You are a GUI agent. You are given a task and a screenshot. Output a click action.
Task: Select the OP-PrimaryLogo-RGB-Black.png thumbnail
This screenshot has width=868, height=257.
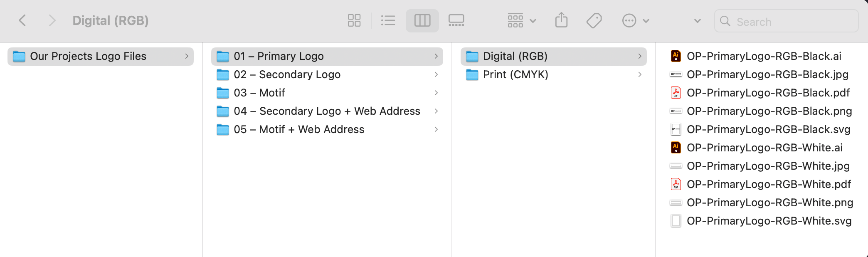[676, 111]
